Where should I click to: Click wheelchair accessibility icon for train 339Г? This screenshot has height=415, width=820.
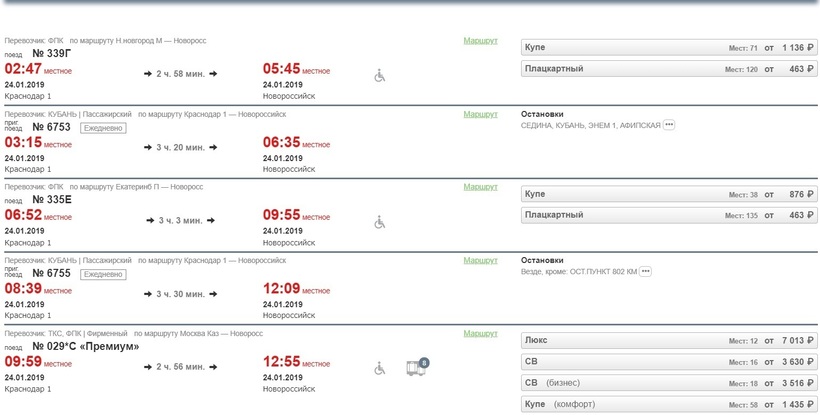(380, 76)
